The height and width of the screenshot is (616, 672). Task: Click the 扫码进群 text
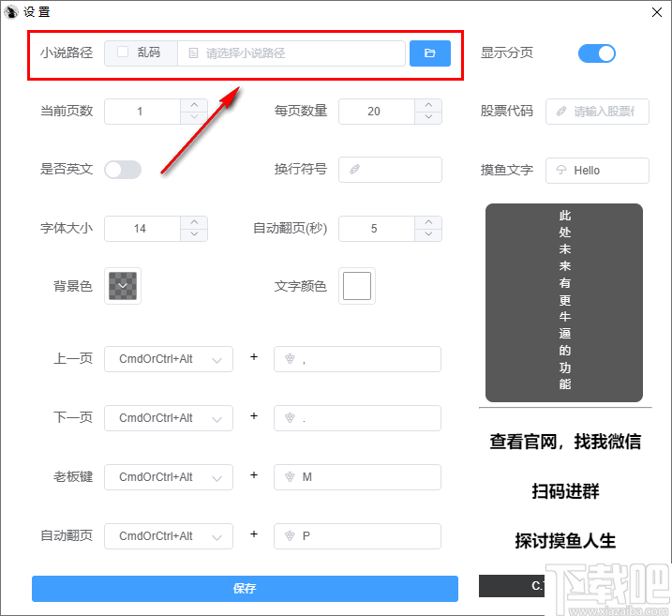click(x=565, y=491)
